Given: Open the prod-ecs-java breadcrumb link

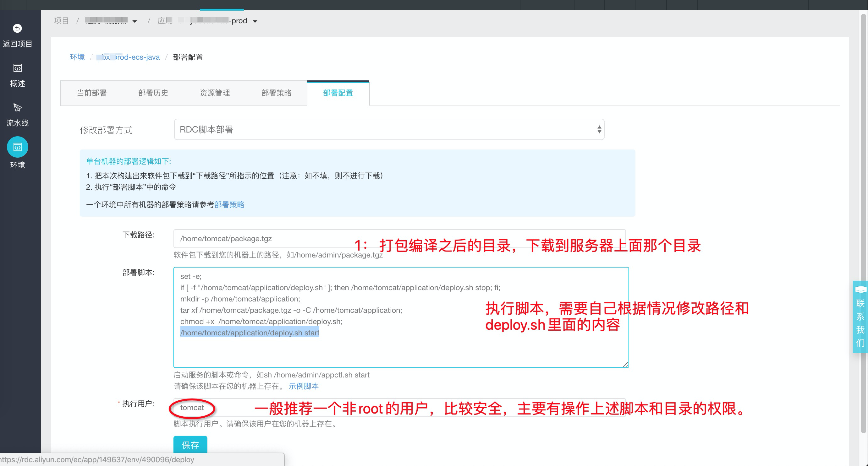Looking at the screenshot, I should point(128,57).
